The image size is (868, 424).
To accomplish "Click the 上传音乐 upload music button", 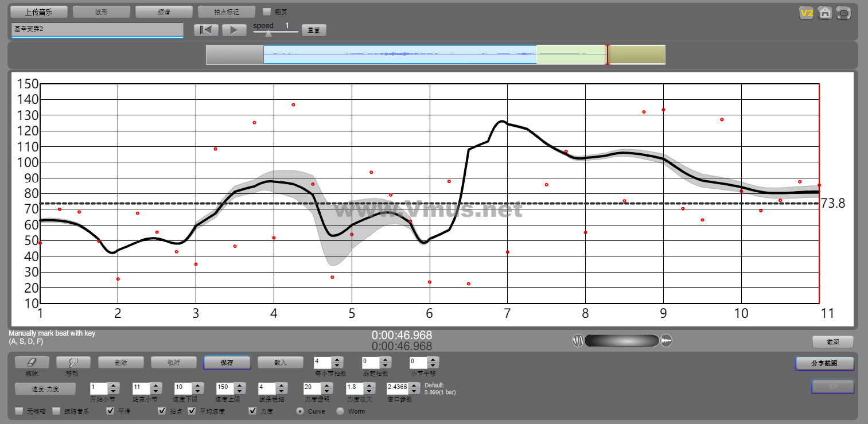I will coord(39,11).
